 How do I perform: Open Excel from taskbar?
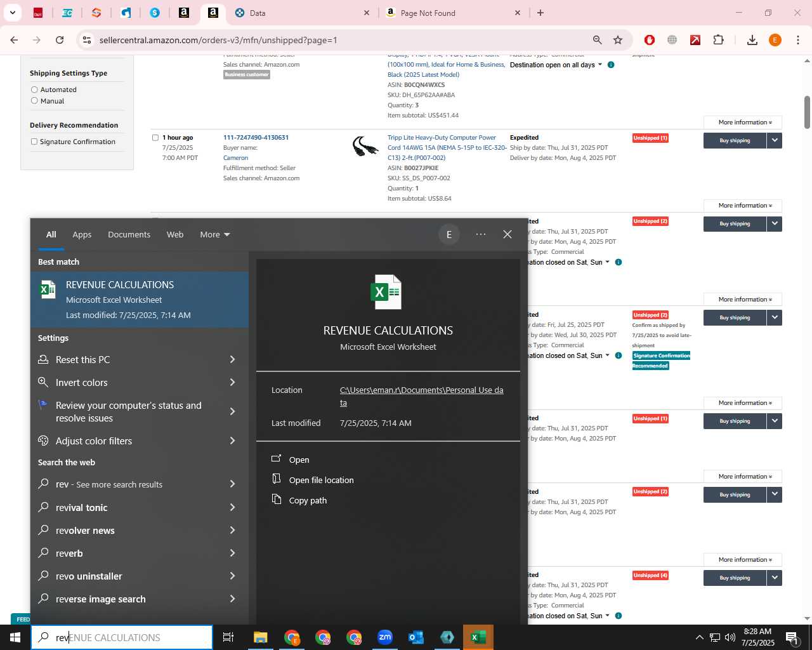coord(478,637)
